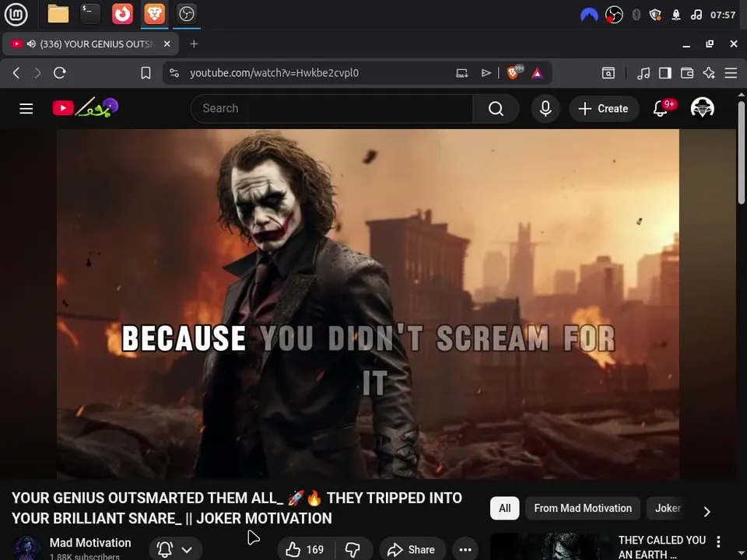Open notifications bell in system tray
The height and width of the screenshot is (560, 747).
click(675, 15)
